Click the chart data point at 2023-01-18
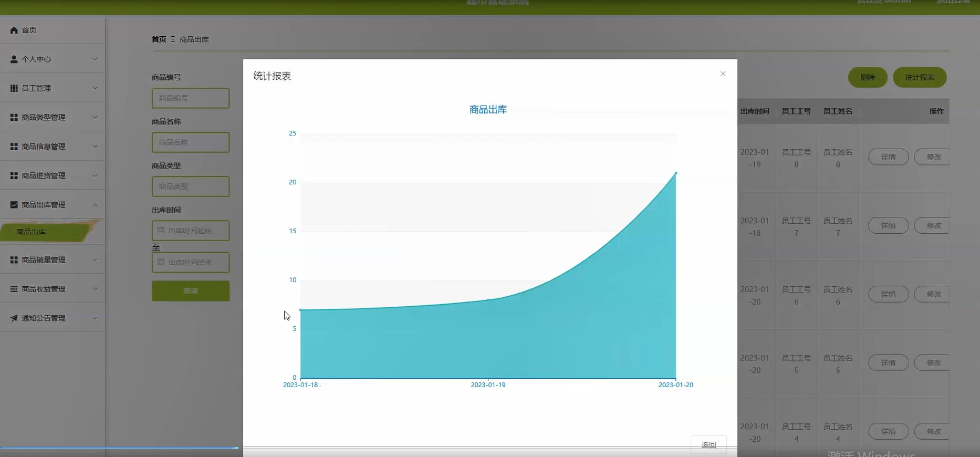980x457 pixels. (x=300, y=310)
